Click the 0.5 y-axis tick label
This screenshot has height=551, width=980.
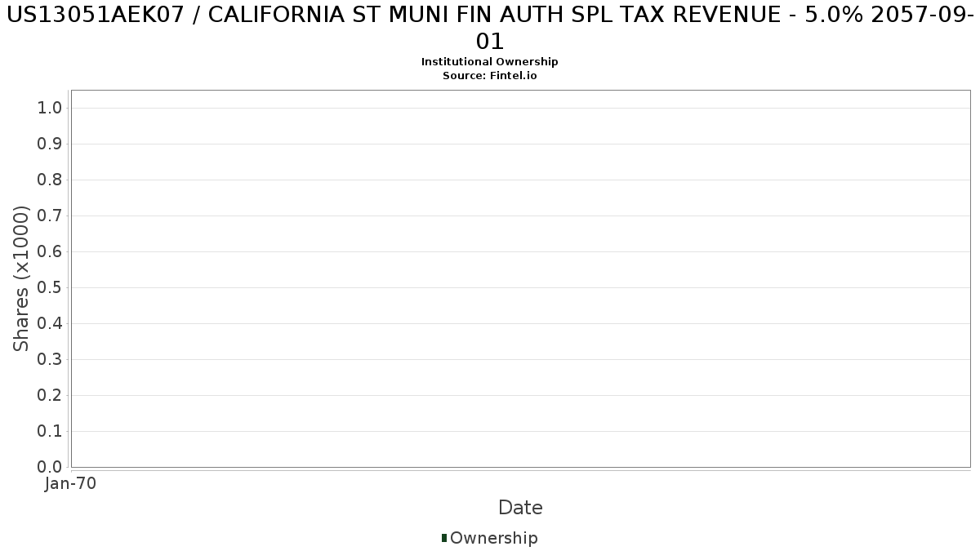pyautogui.click(x=50, y=287)
